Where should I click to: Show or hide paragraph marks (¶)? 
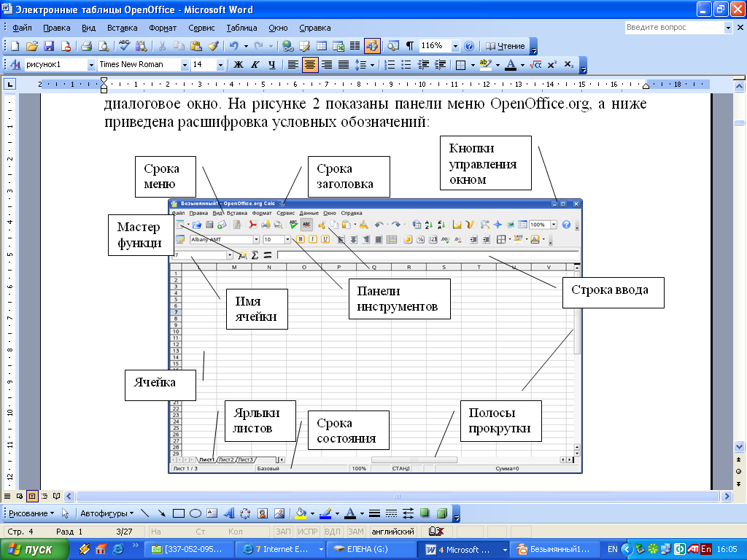(410, 46)
